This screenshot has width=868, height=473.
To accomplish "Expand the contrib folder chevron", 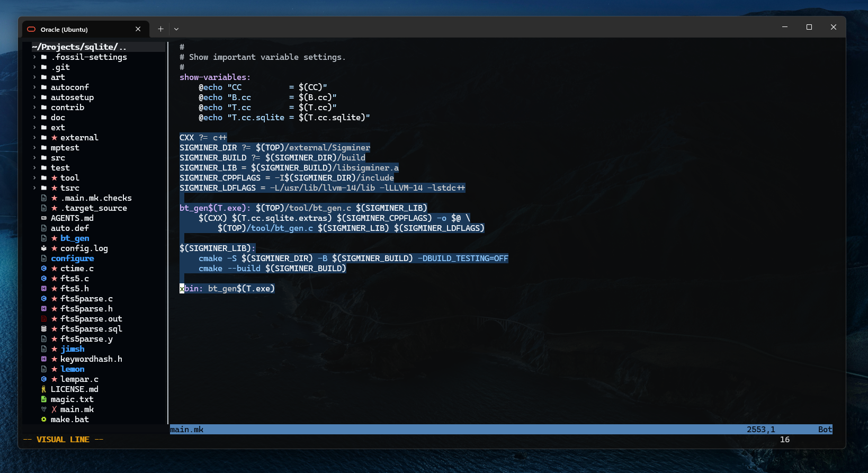I will click(x=34, y=108).
